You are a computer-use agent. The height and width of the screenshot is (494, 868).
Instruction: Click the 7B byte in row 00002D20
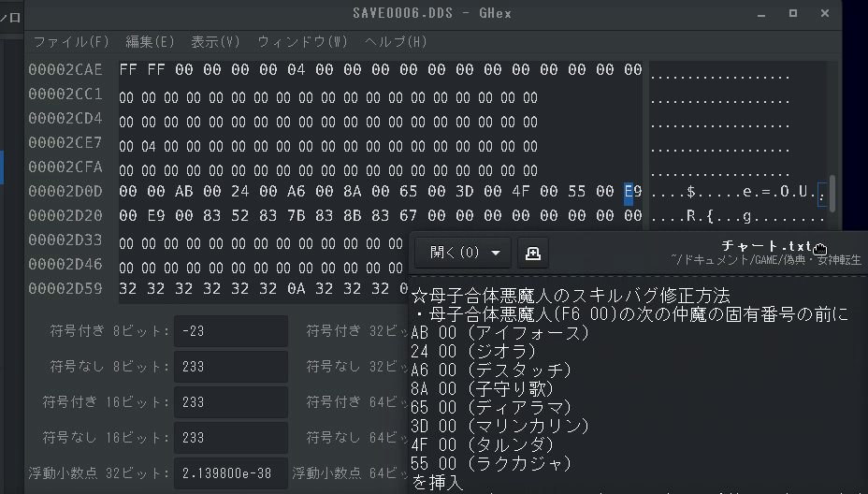click(297, 216)
